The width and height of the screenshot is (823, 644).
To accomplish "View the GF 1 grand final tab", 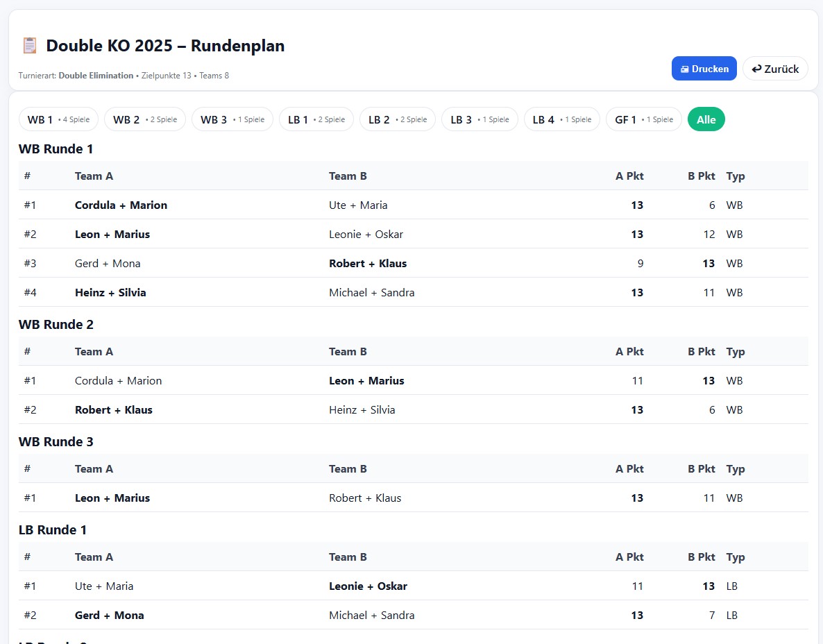I will tap(643, 119).
